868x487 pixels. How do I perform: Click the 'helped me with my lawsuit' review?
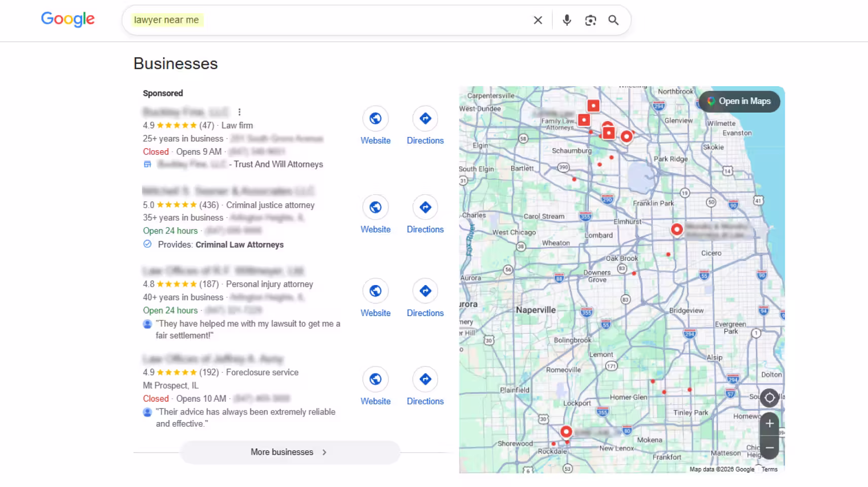point(248,329)
